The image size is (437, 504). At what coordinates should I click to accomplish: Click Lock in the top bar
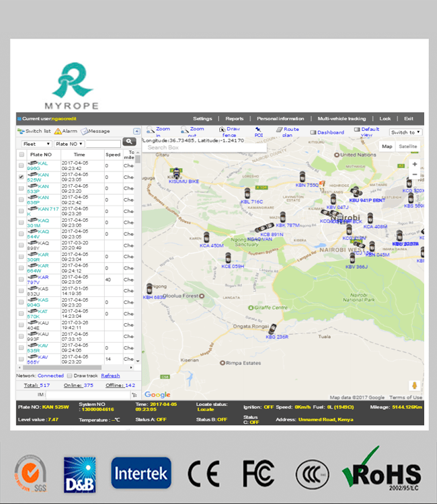(385, 118)
